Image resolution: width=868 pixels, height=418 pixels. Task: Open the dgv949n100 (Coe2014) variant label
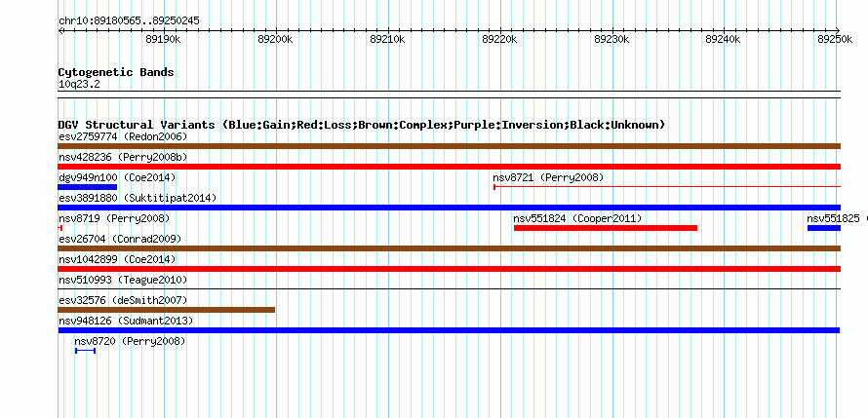(117, 177)
